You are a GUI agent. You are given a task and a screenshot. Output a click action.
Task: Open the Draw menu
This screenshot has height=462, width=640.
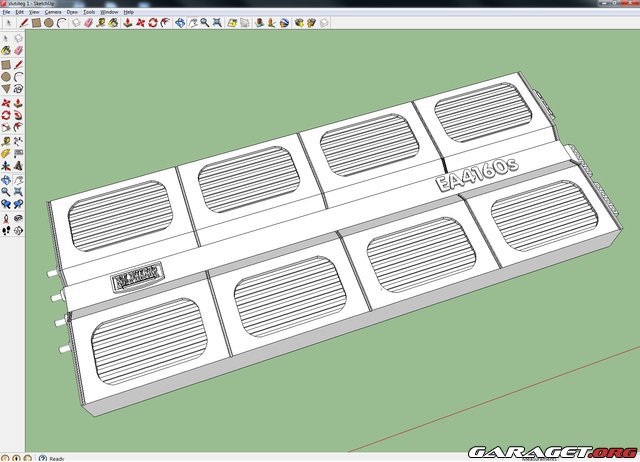coord(71,12)
